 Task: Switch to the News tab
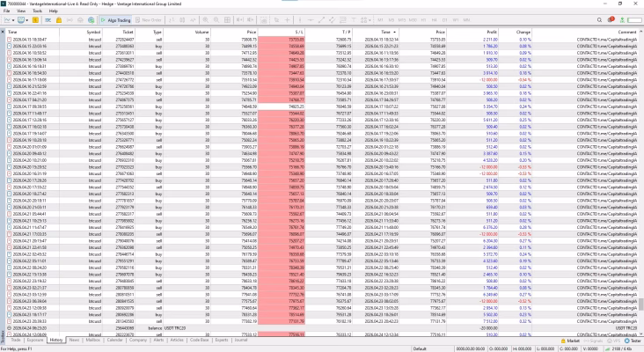[74, 340]
